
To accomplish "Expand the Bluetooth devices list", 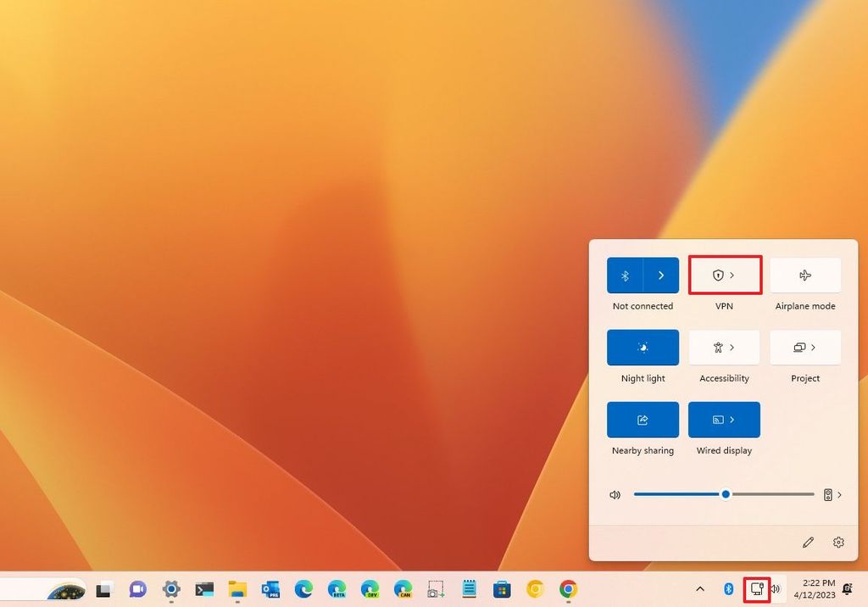I will point(661,275).
